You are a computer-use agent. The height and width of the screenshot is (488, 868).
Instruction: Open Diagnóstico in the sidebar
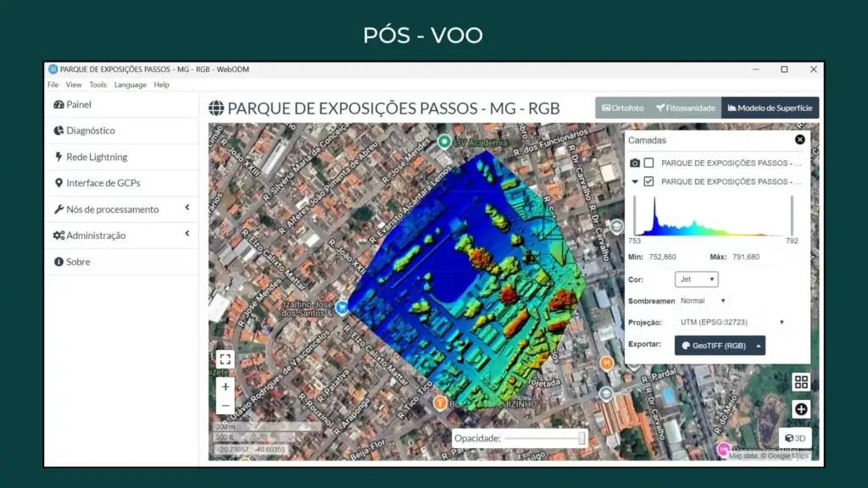pyautogui.click(x=91, y=130)
